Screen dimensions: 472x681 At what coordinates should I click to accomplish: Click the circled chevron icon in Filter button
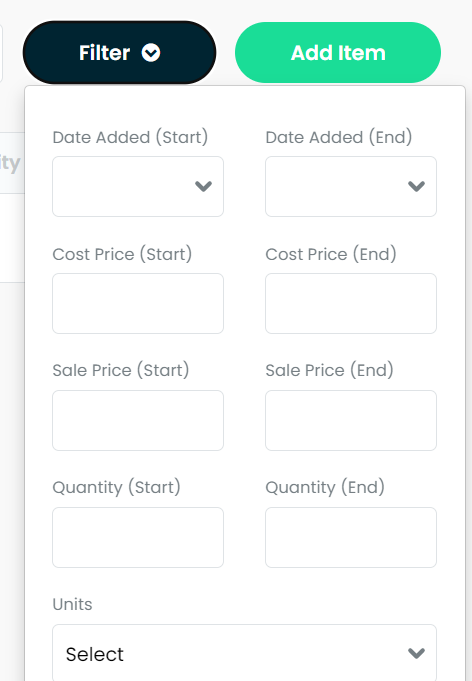[151, 53]
